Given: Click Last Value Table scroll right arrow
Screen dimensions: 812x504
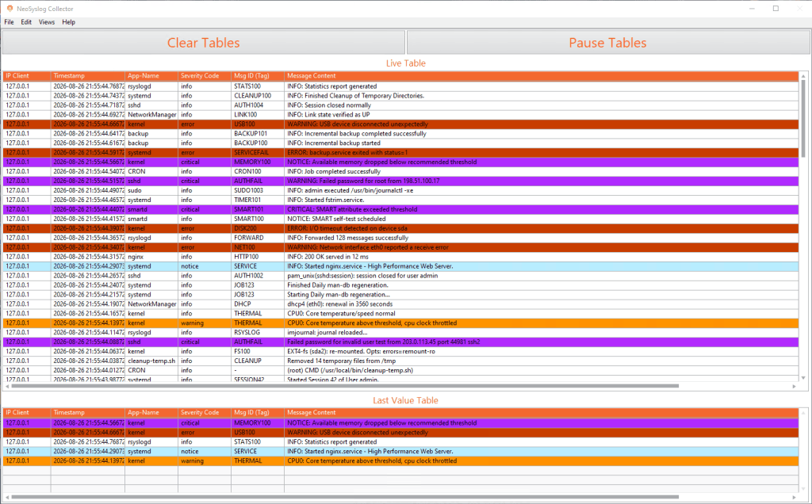Looking at the screenshot, I should tap(795, 498).
